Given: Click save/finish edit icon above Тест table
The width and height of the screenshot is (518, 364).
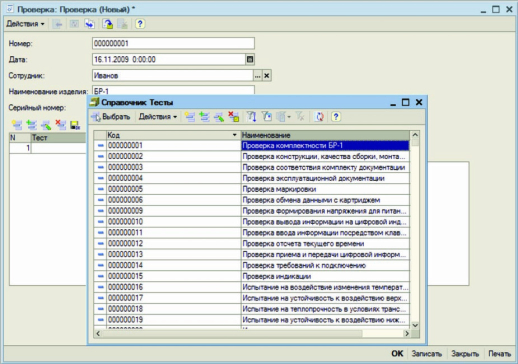Looking at the screenshot, I should [x=75, y=125].
